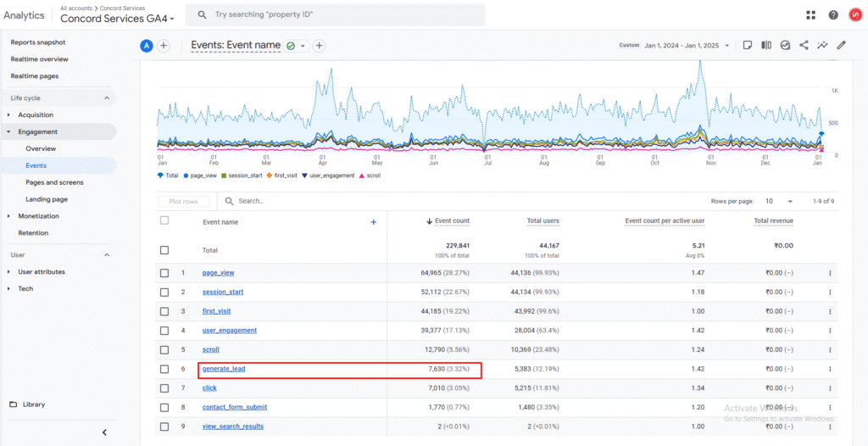Click the add comparison plus icon
The height and width of the screenshot is (446, 868).
pos(164,46)
